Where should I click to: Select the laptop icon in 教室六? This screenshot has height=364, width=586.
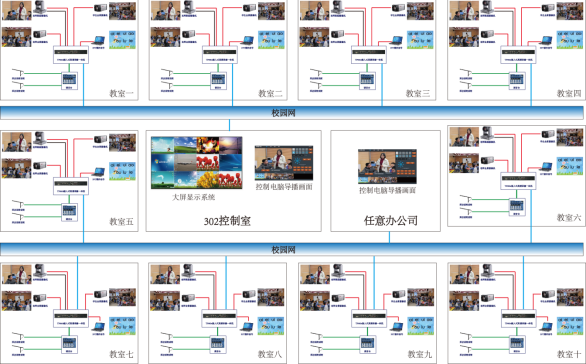(x=546, y=166)
